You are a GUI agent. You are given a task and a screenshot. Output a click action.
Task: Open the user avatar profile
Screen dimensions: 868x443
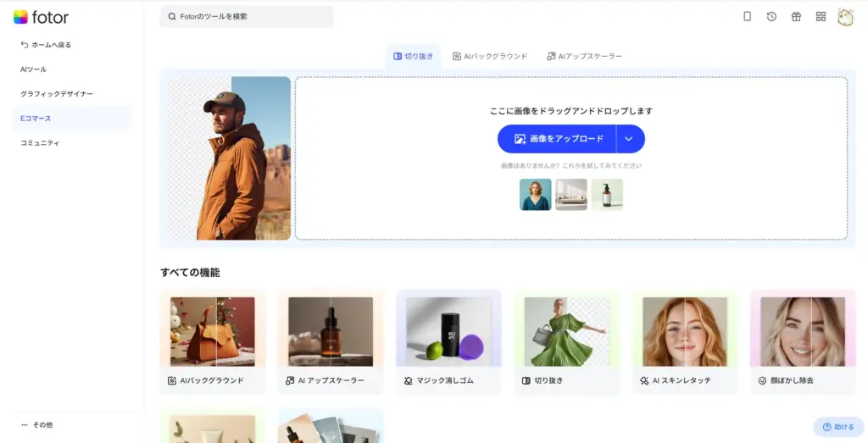click(x=845, y=17)
